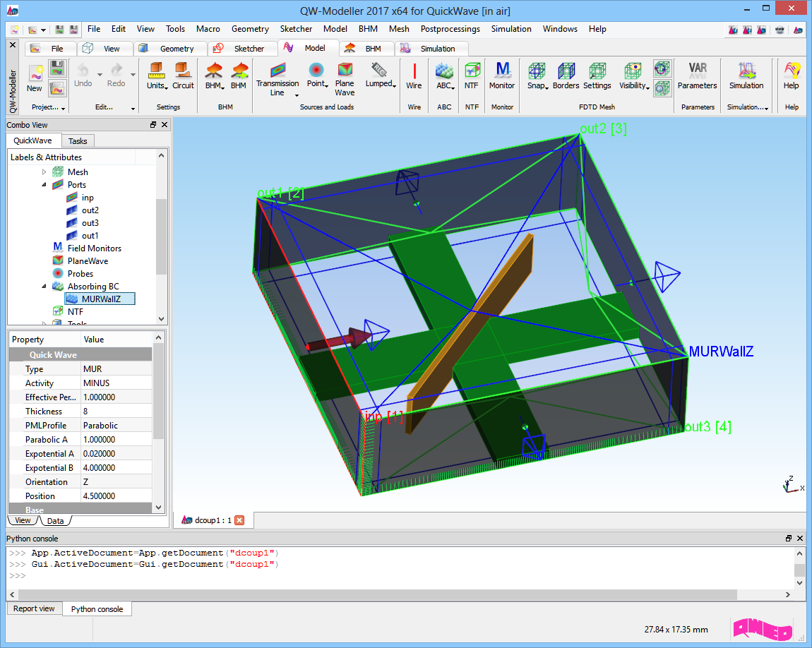812x648 pixels.
Task: Click the mesh Borders icon
Action: pos(566,71)
